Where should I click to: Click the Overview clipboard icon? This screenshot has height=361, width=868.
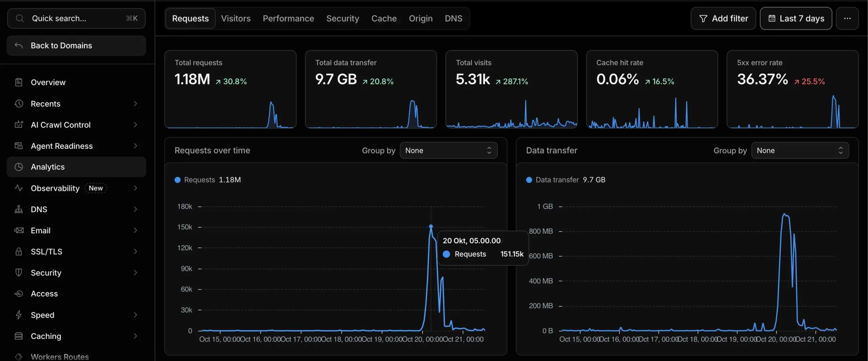[19, 82]
